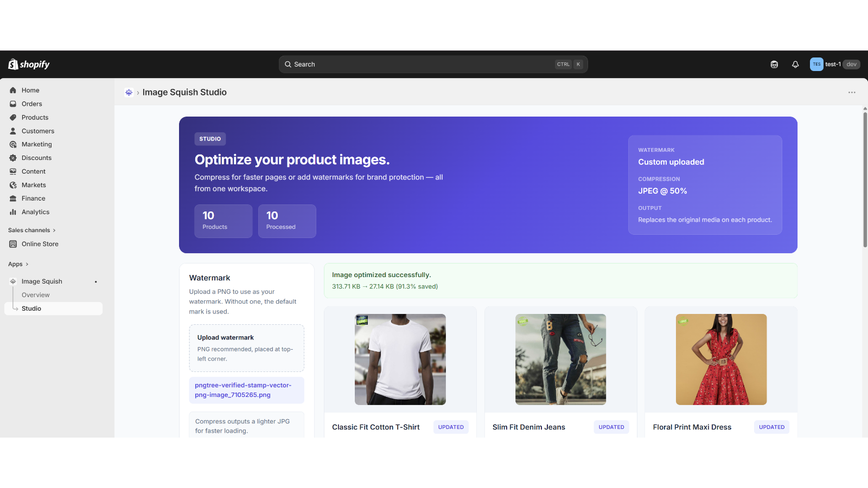Click the pin dot beside Image Squish
This screenshot has width=868, height=488.
click(x=96, y=282)
